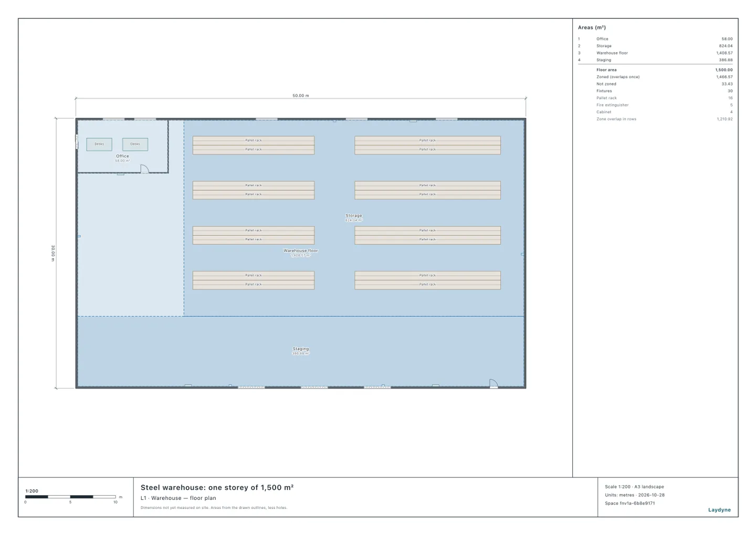Select the "Not zoned" label
The height and width of the screenshot is (535, 756).
(x=606, y=84)
